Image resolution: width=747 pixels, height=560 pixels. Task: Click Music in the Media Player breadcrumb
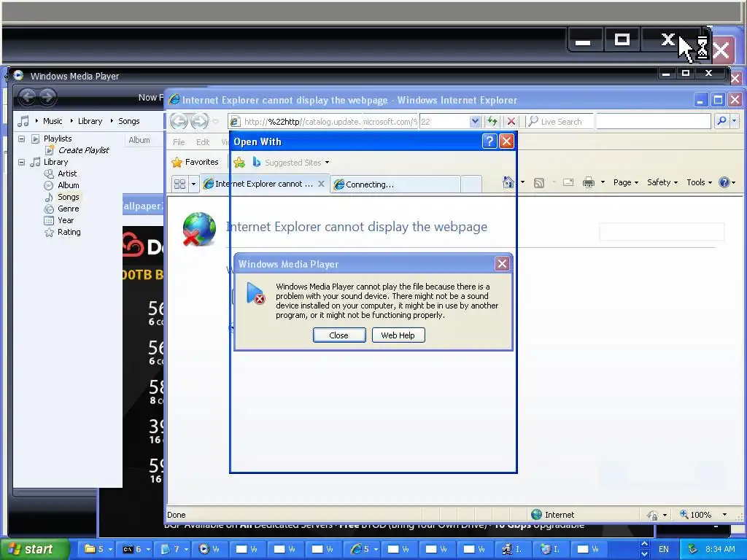point(53,121)
